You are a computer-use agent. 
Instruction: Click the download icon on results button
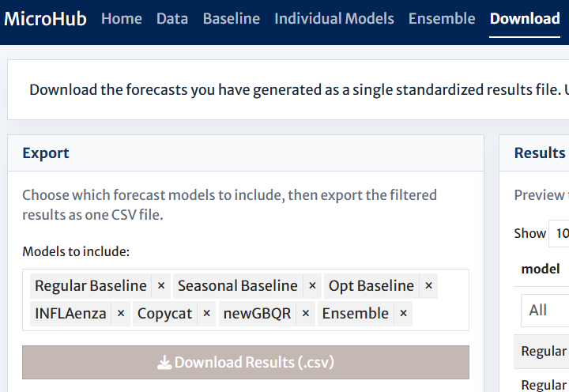click(x=164, y=363)
